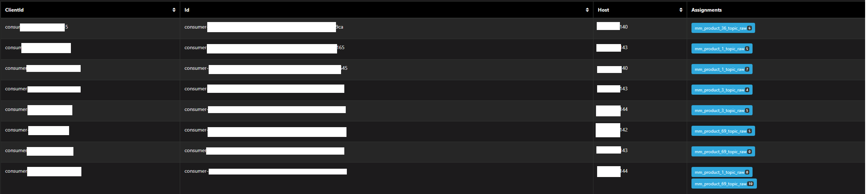
Task: Sort by Host using its arrow icon
Action: point(681,10)
